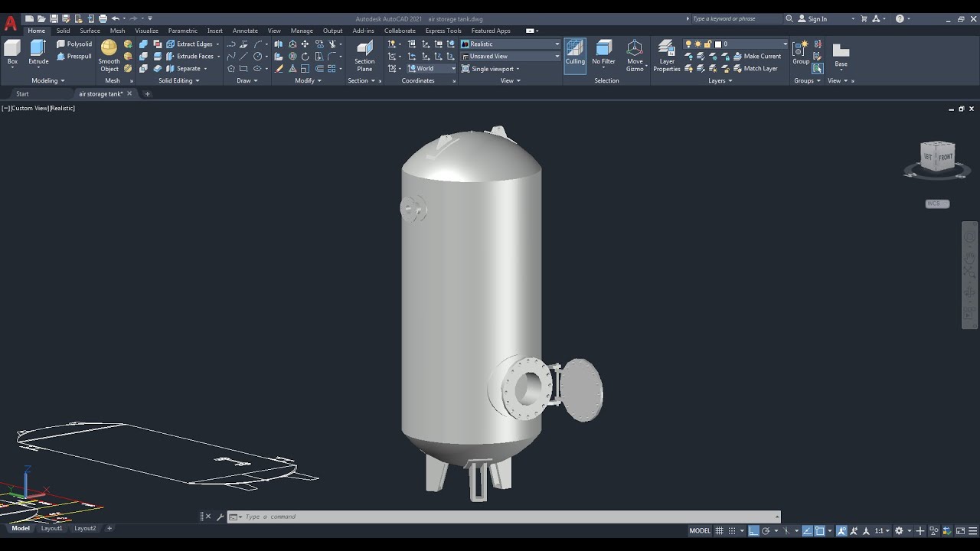Open the AutoCAD application menu logo
Viewport: 980px width, 551px height.
10,23
